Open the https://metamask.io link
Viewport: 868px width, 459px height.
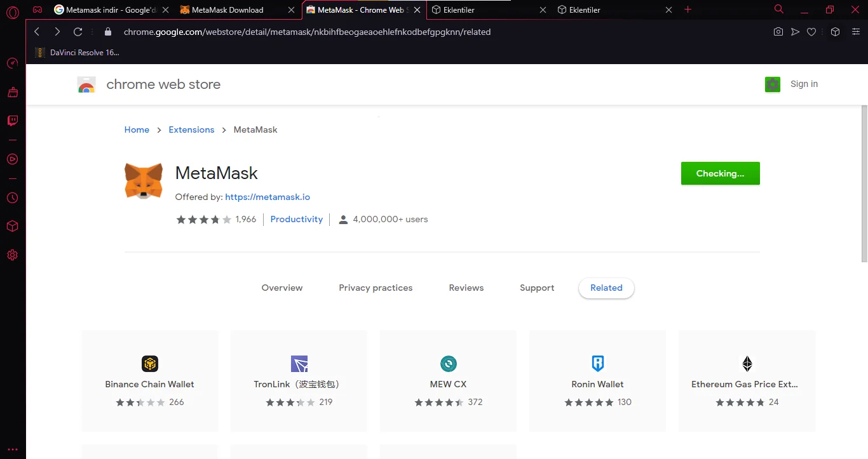(x=268, y=197)
